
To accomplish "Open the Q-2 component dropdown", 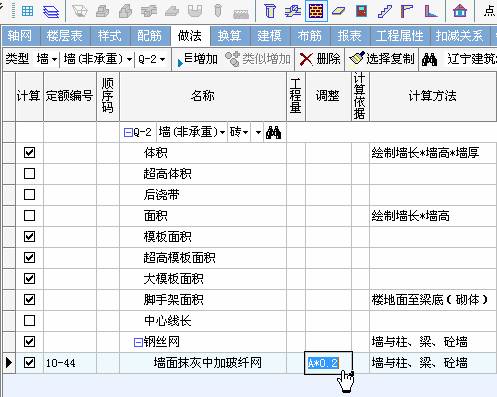I will tap(152, 59).
